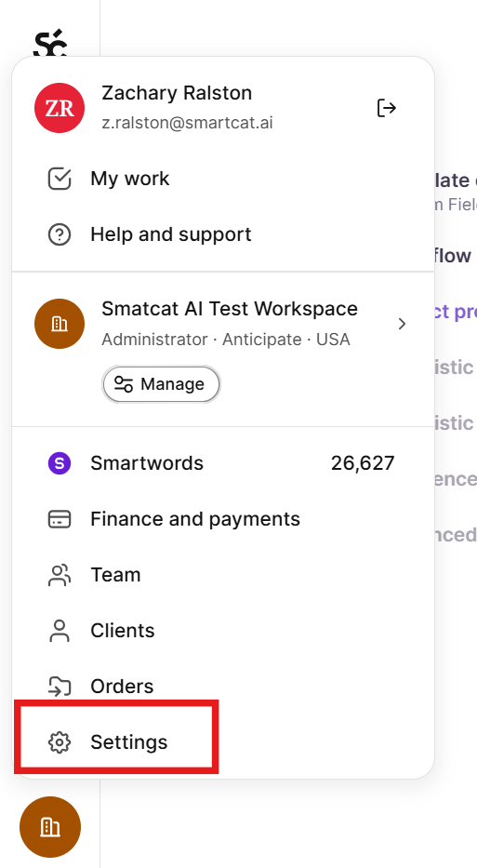Viewport: 477px width, 868px height.
Task: Open Finance and payments
Action: coord(223,519)
